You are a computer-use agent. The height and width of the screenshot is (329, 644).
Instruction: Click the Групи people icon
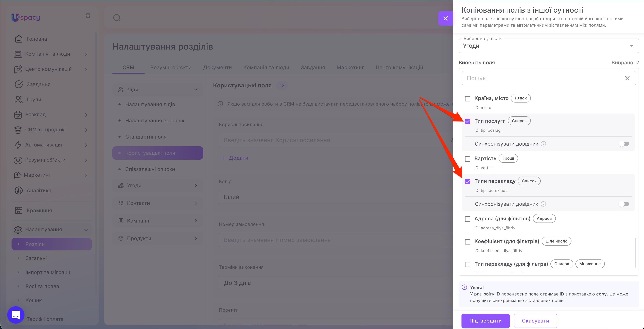pyautogui.click(x=19, y=99)
